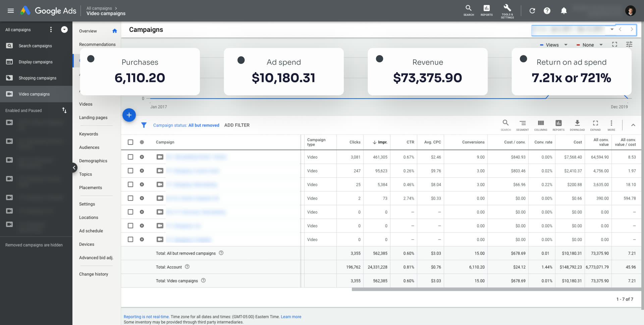Refresh the page data

click(532, 11)
